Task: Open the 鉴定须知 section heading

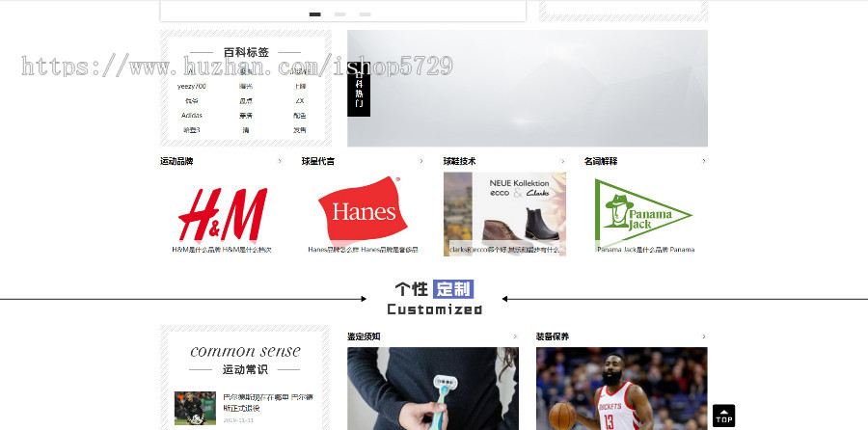Action: pos(364,336)
